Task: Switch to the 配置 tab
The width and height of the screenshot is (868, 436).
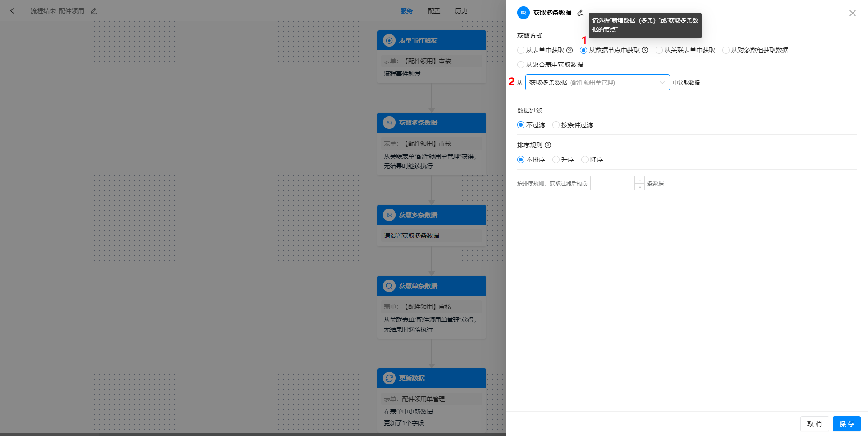Action: 434,10
